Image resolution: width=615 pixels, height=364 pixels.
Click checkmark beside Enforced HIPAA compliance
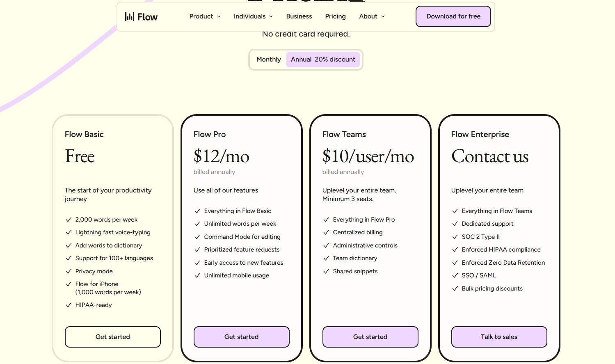tap(455, 250)
